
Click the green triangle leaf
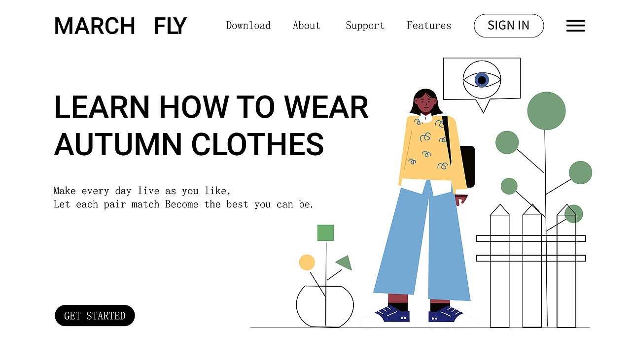344,263
